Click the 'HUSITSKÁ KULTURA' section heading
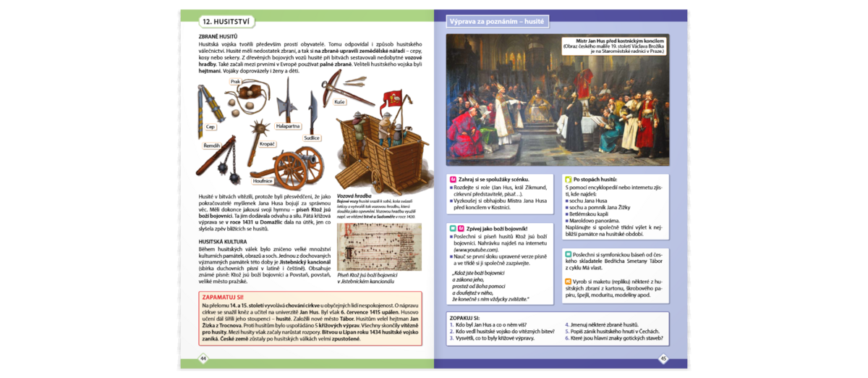Screen dimensions: 868x378 click(x=223, y=241)
